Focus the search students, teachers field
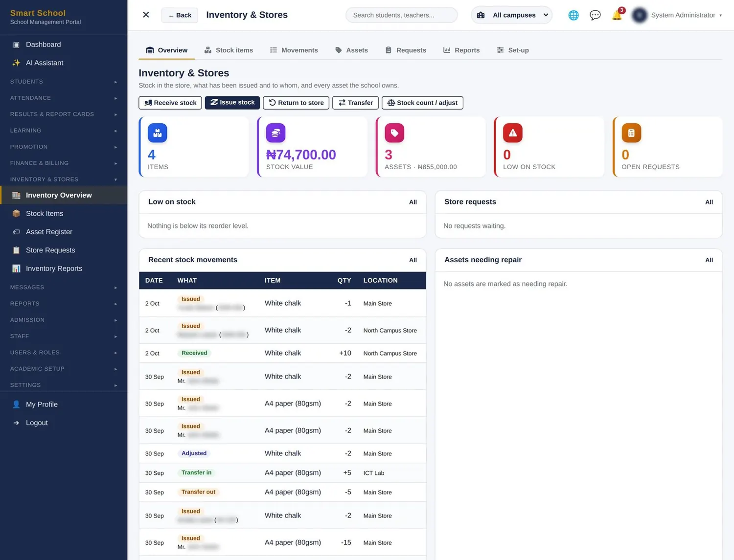 pyautogui.click(x=402, y=15)
